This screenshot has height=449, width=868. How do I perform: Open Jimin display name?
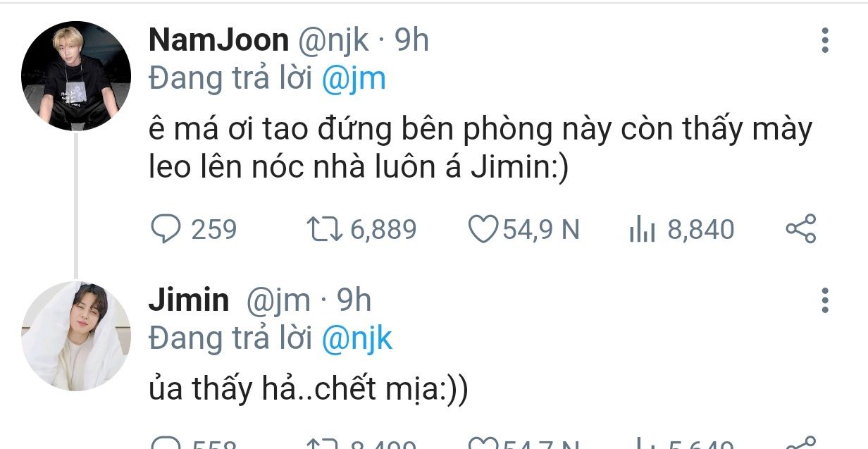click(x=189, y=301)
